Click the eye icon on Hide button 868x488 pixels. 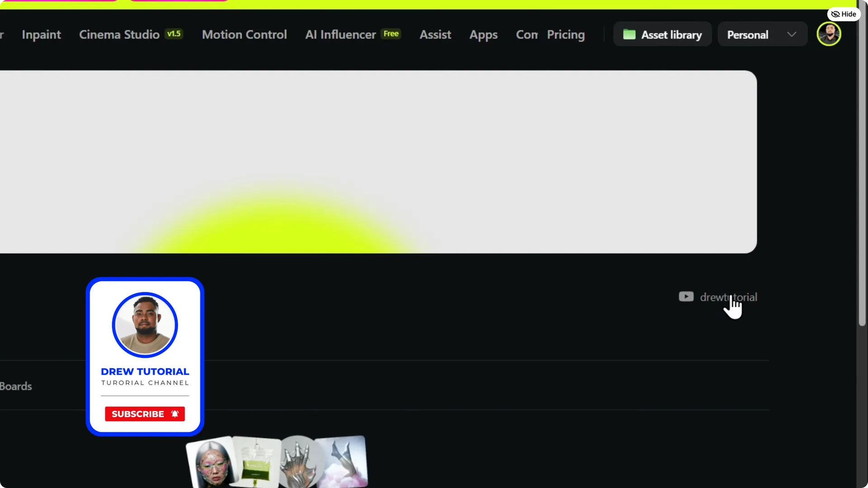click(835, 14)
